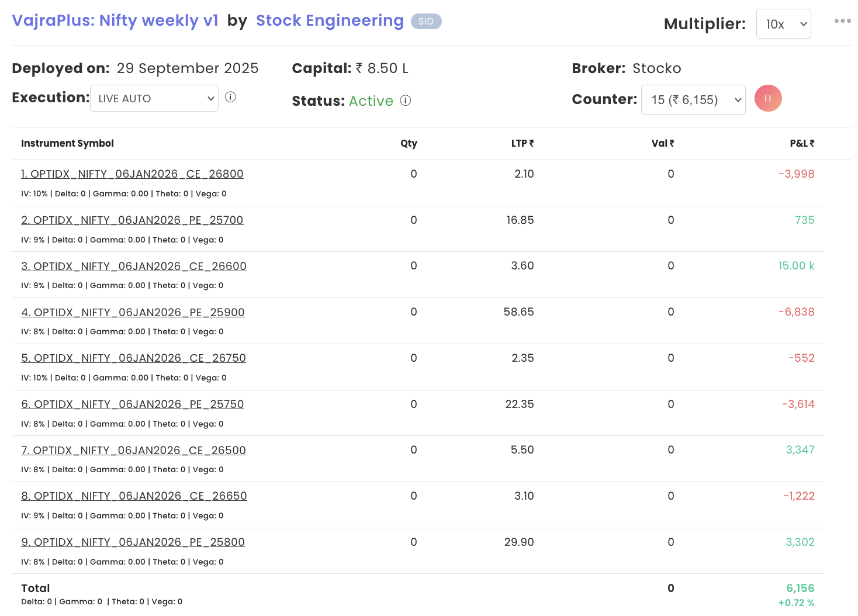
Task: Open the PE_25900 instrument row link
Action: (x=133, y=313)
